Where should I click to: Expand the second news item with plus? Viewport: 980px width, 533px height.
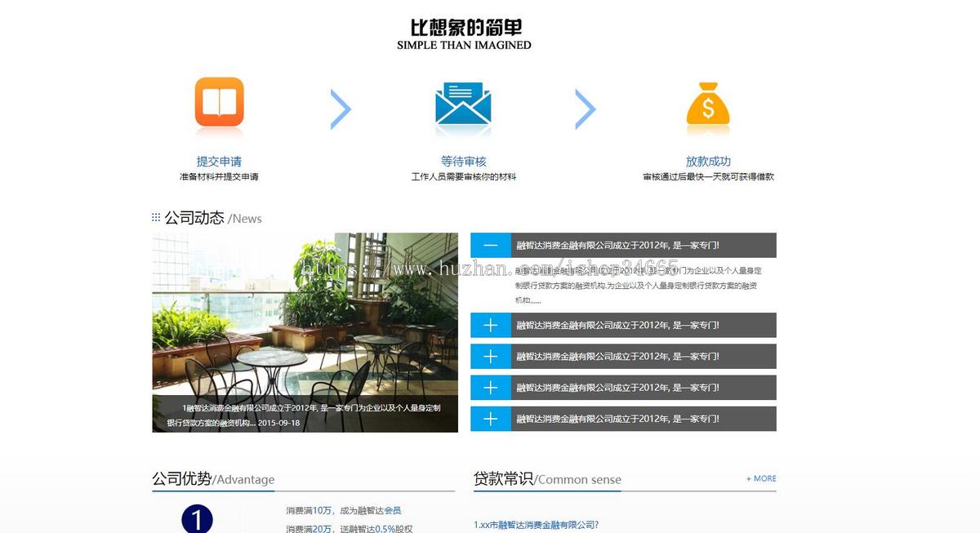(x=490, y=325)
